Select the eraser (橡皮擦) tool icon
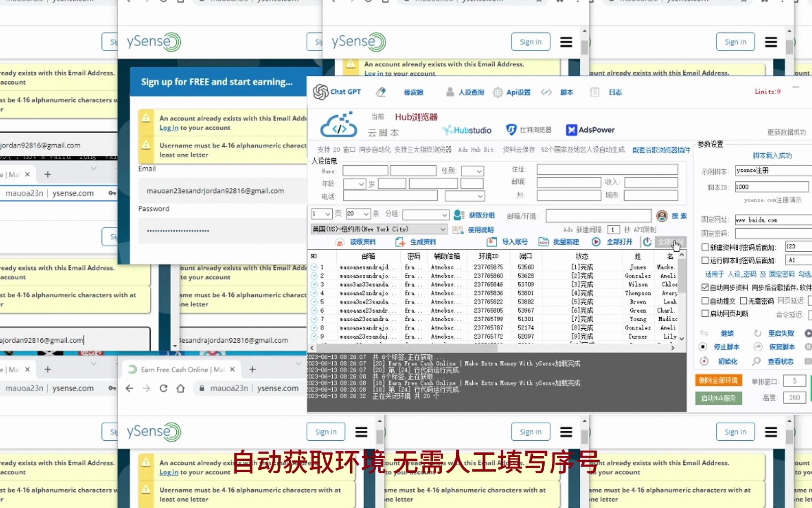Screen dimensions: 812x508 coord(381,92)
